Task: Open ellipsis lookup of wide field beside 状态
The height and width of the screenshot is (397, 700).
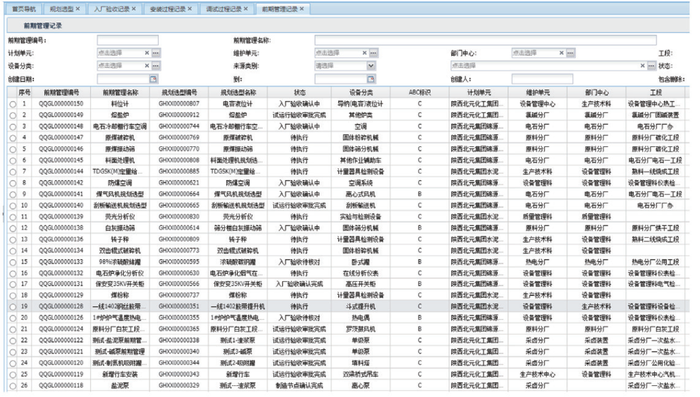Action: (651, 66)
